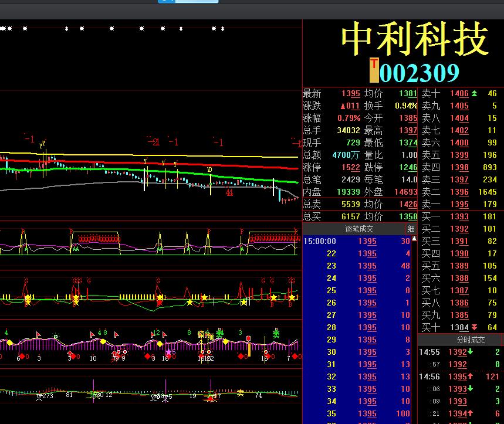The image size is (504, 424).
Task: Click the 总手 value 34032
Action: 349,130
